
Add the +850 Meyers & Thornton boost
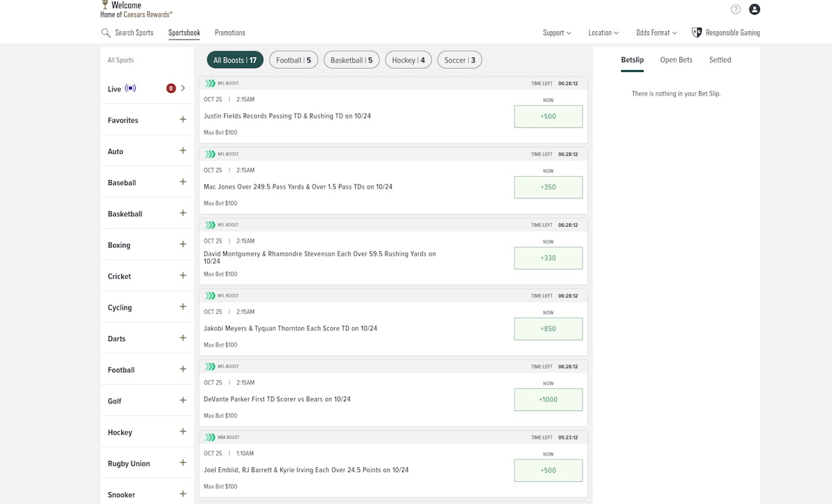[x=548, y=329]
